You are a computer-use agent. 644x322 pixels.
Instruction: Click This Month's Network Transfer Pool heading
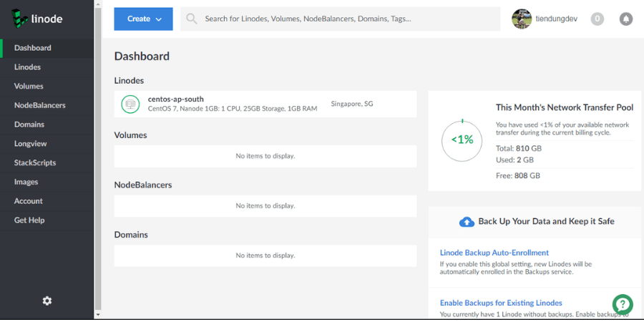(565, 107)
